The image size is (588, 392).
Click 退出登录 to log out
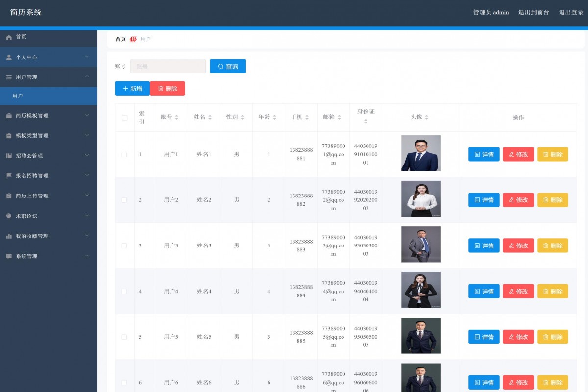coord(570,12)
